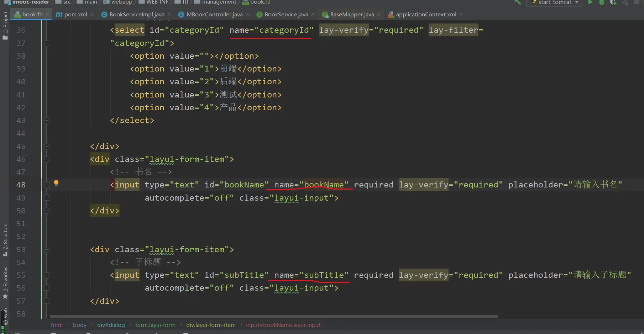Collapse the div block at line 46

click(x=46, y=159)
